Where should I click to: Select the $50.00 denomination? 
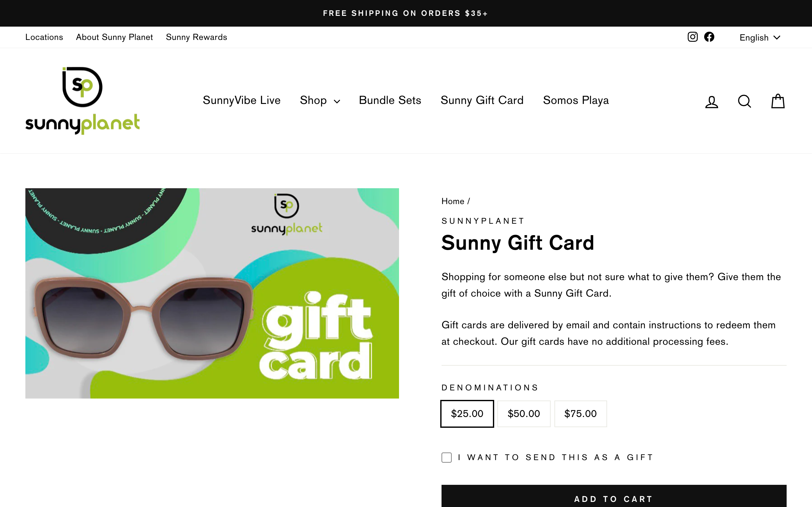click(x=523, y=414)
